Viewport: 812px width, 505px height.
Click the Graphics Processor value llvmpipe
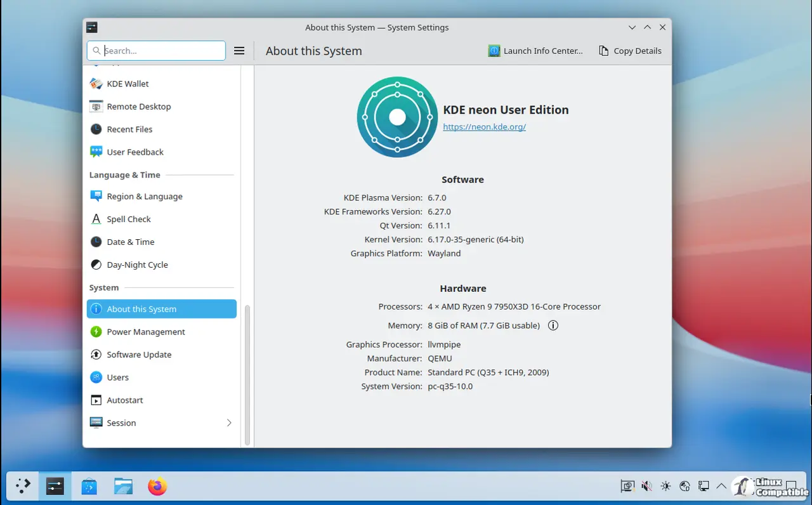[444, 344]
